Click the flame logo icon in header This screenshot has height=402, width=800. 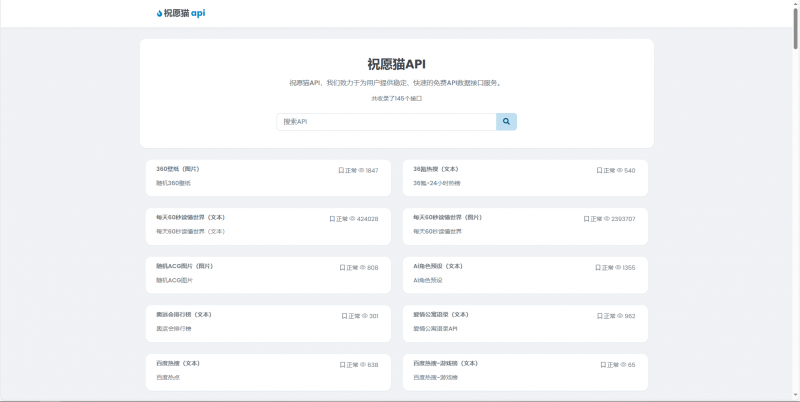pos(159,13)
